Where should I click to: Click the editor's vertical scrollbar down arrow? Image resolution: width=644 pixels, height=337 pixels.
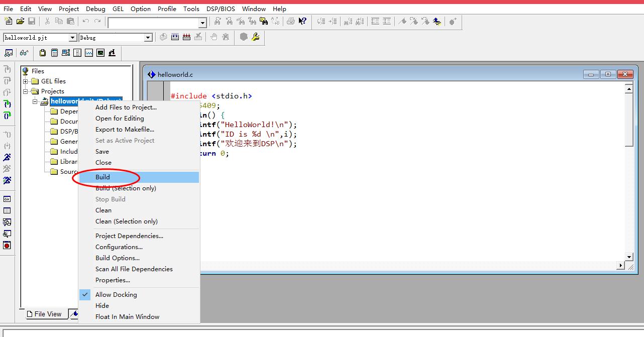(628, 256)
